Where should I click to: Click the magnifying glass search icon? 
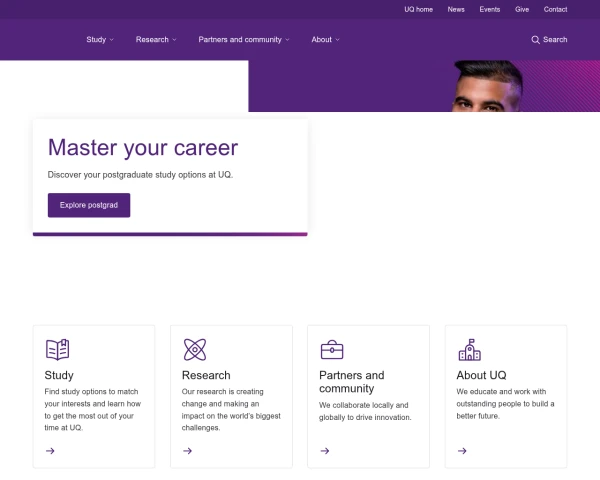pos(536,40)
